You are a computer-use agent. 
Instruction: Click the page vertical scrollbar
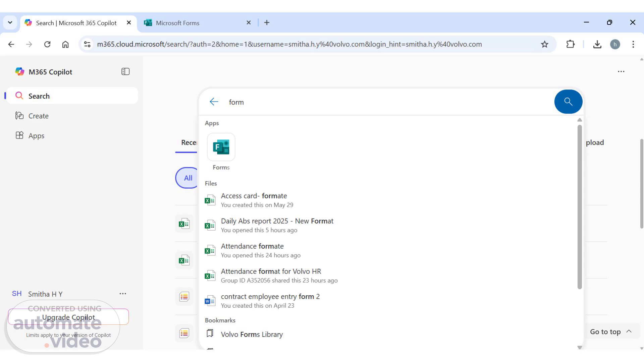(641, 184)
